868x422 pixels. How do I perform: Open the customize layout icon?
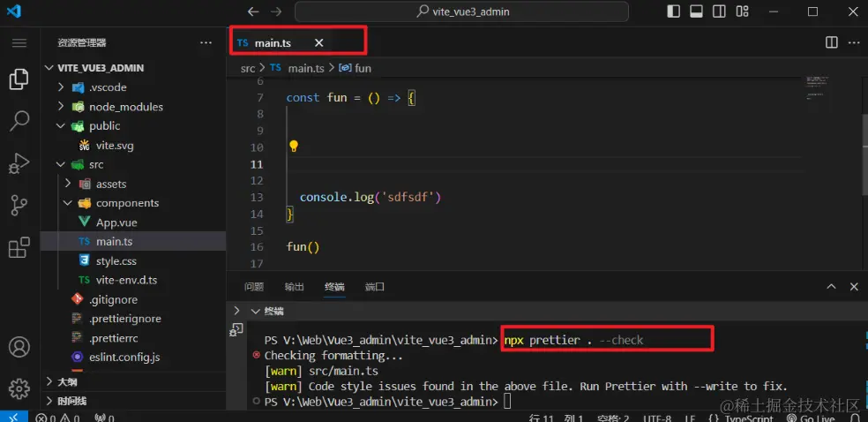pyautogui.click(x=743, y=11)
